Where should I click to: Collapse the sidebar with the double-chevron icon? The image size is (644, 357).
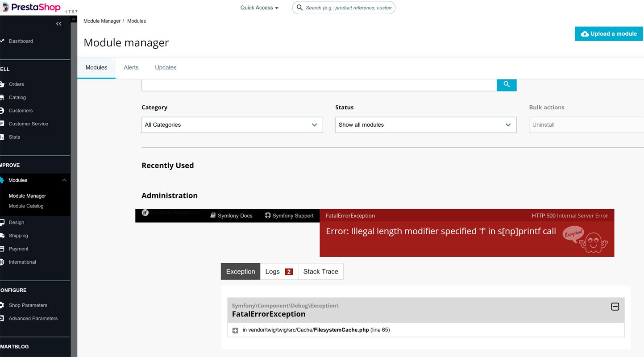[x=59, y=24]
